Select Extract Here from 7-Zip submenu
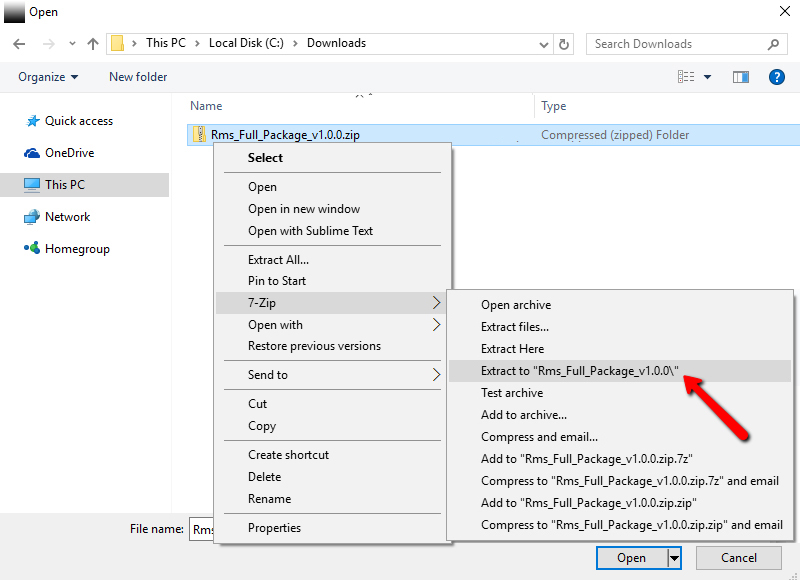Image resolution: width=800 pixels, height=580 pixels. click(x=512, y=349)
